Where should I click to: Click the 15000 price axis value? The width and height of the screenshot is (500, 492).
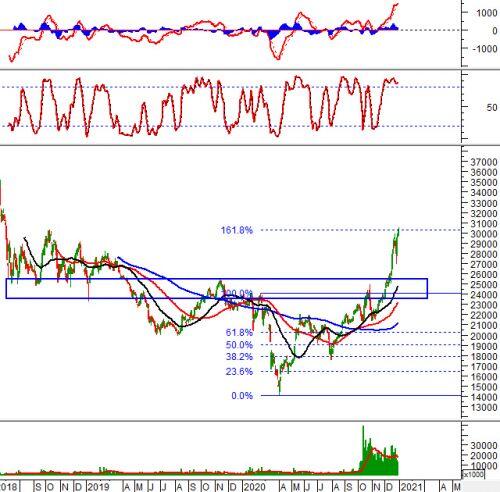483,387
